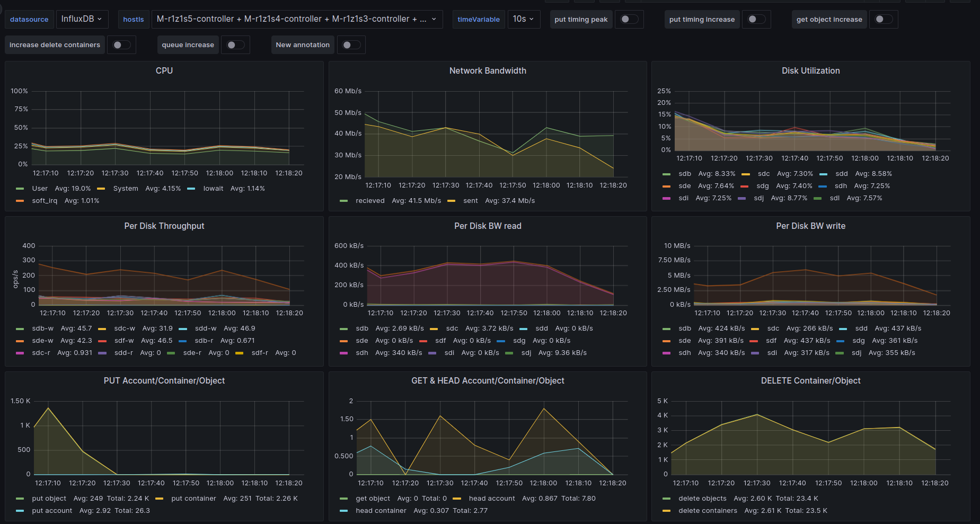The width and height of the screenshot is (980, 524).
Task: Expand the hostIs controller selection dropdown
Action: pos(296,19)
